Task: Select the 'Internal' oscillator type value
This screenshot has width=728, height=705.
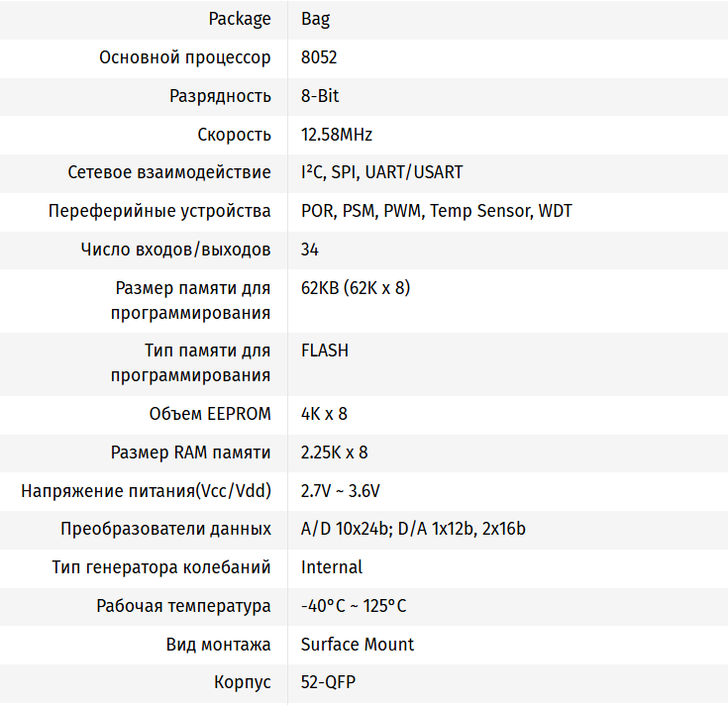Action: [332, 567]
